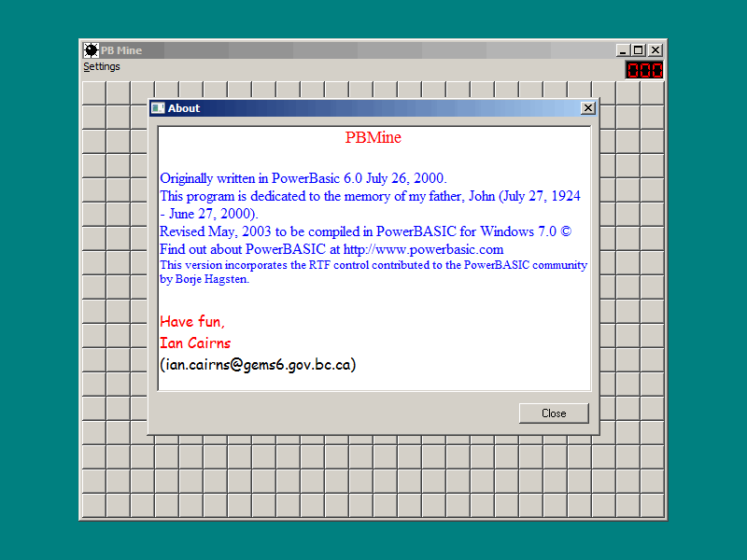This screenshot has width=747, height=560.
Task: Open the Settings menu in PB Mine
Action: click(x=102, y=66)
